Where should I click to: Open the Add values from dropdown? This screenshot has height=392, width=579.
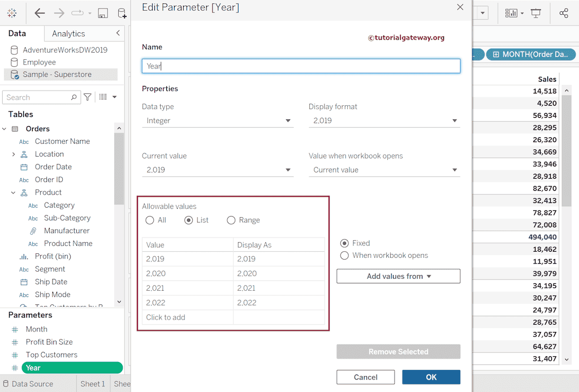(x=398, y=276)
